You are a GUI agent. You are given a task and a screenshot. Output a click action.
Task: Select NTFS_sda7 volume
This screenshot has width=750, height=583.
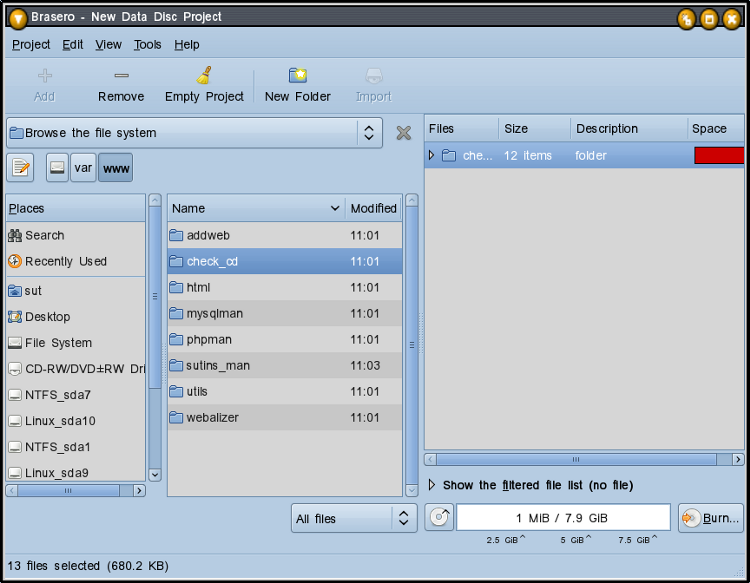tap(76, 395)
